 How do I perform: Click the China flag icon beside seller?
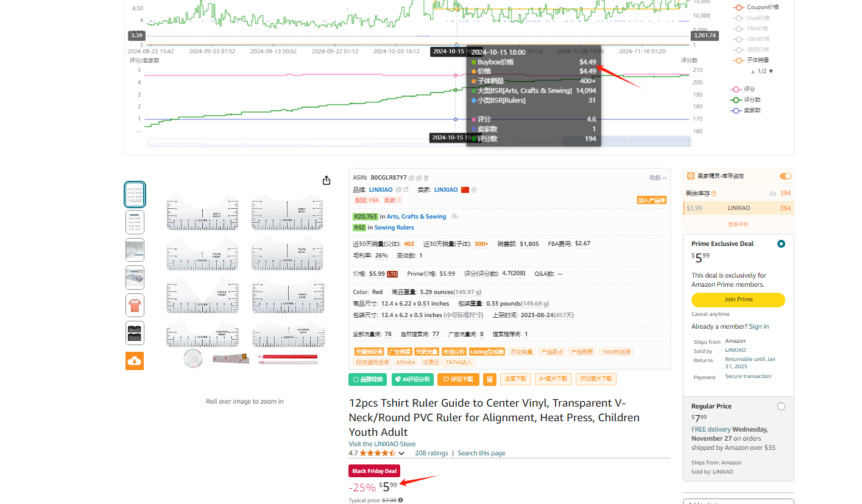click(465, 190)
